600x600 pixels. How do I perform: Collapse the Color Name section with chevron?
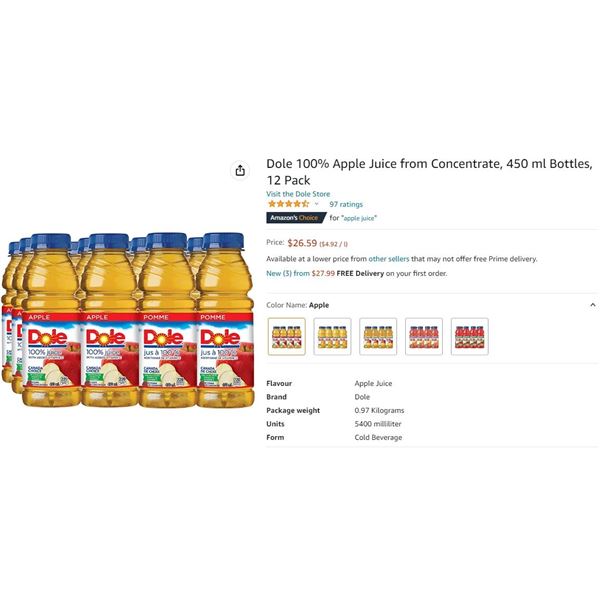[592, 305]
